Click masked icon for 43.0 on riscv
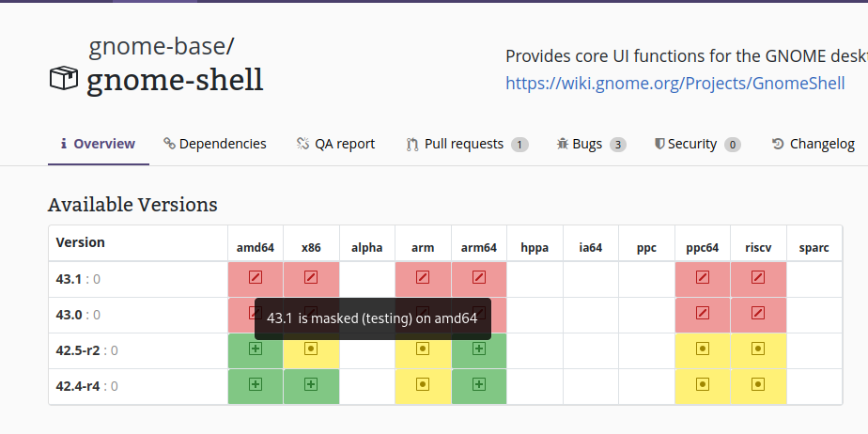Image resolution: width=868 pixels, height=434 pixels. coord(758,314)
